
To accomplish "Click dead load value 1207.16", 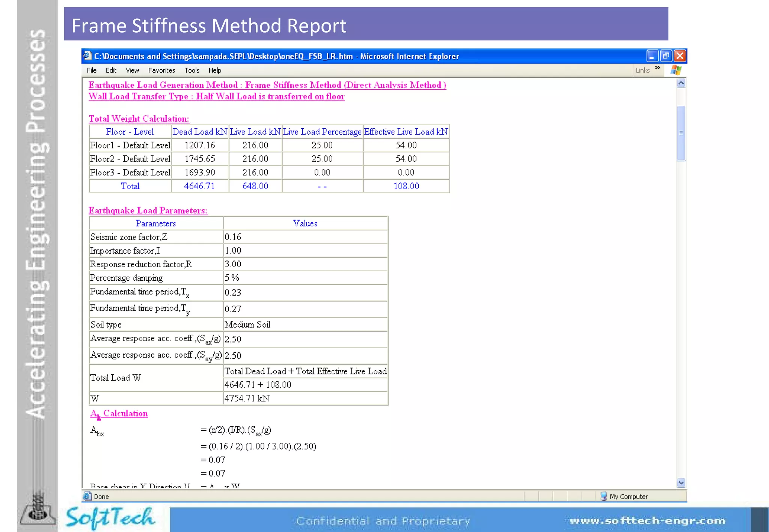I will (x=200, y=145).
